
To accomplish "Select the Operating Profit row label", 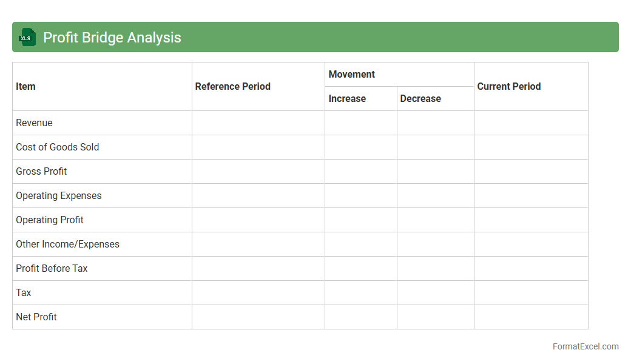I will pos(50,220).
